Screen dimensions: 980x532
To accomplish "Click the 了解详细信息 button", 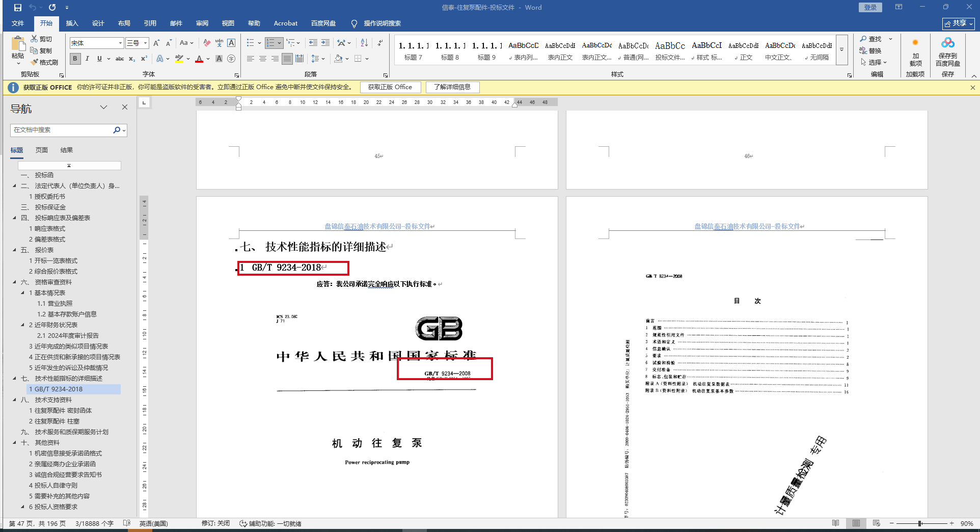I will coord(452,87).
